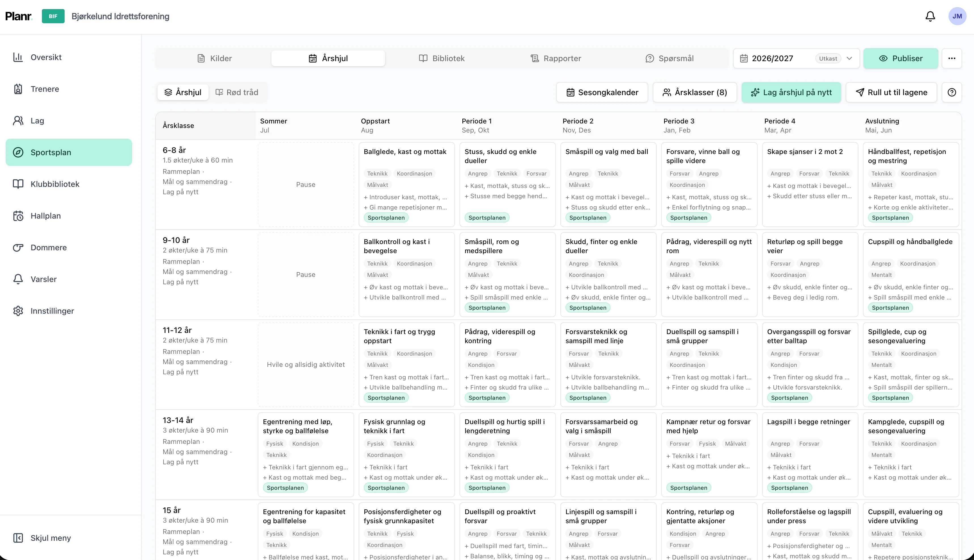Select the Årshjul view toggle
Viewport: 974px width, 560px height.
pos(183,92)
